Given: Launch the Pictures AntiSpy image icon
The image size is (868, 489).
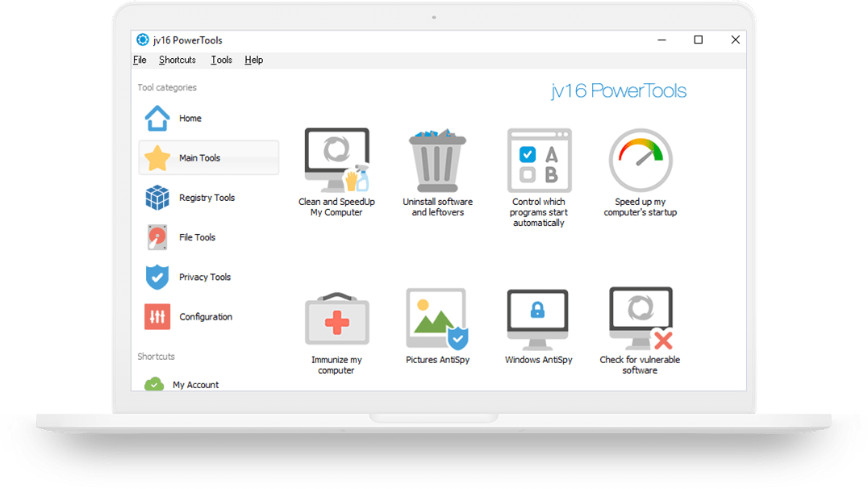Looking at the screenshot, I should click(437, 319).
